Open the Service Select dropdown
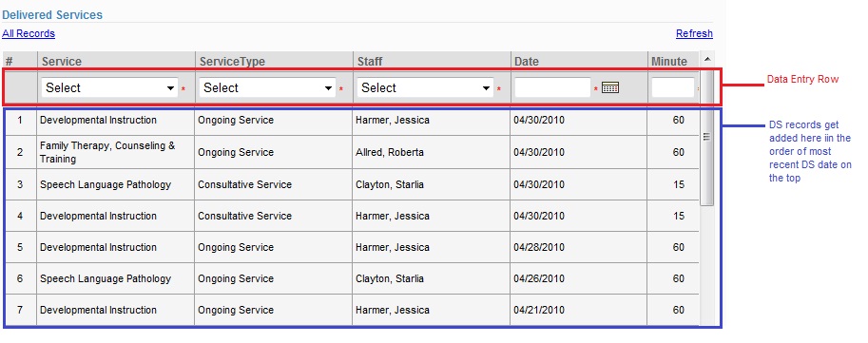Image resolution: width=868 pixels, height=343 pixels. point(109,87)
